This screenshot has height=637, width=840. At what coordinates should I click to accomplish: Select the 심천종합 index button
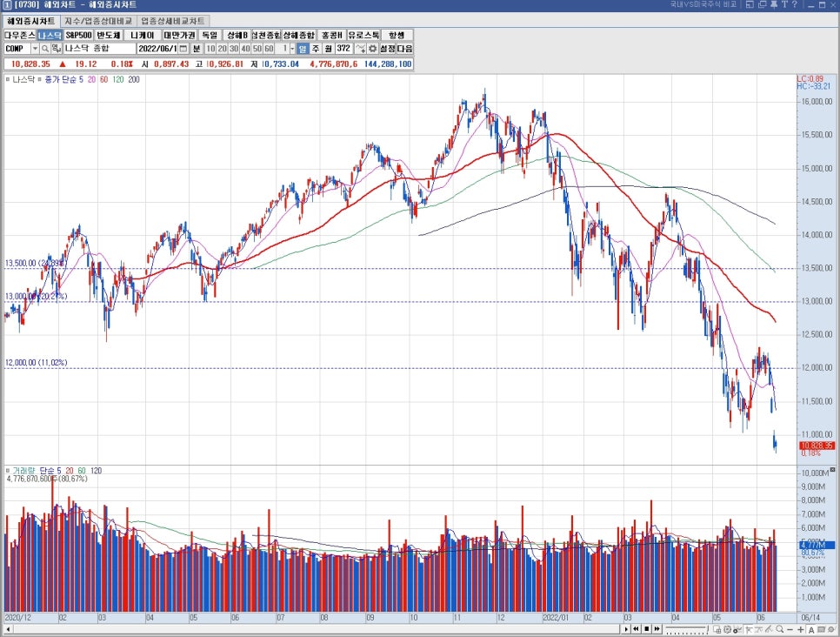(x=266, y=35)
